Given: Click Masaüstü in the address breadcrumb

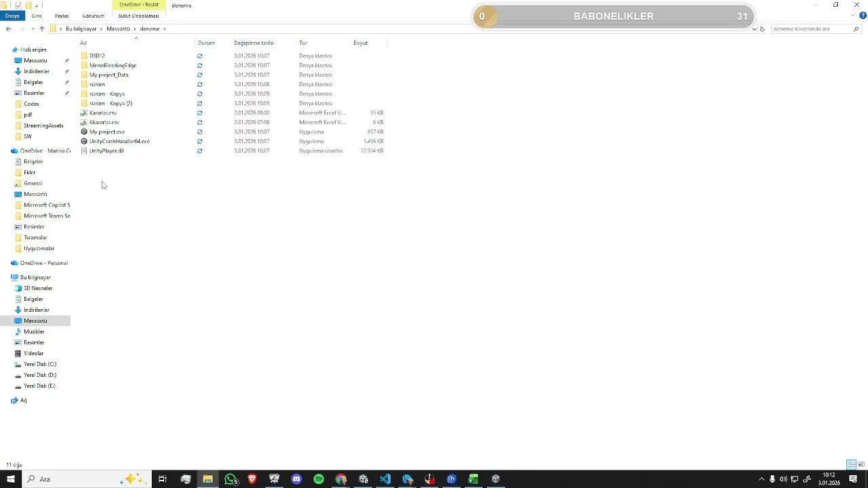Looking at the screenshot, I should 118,29.
